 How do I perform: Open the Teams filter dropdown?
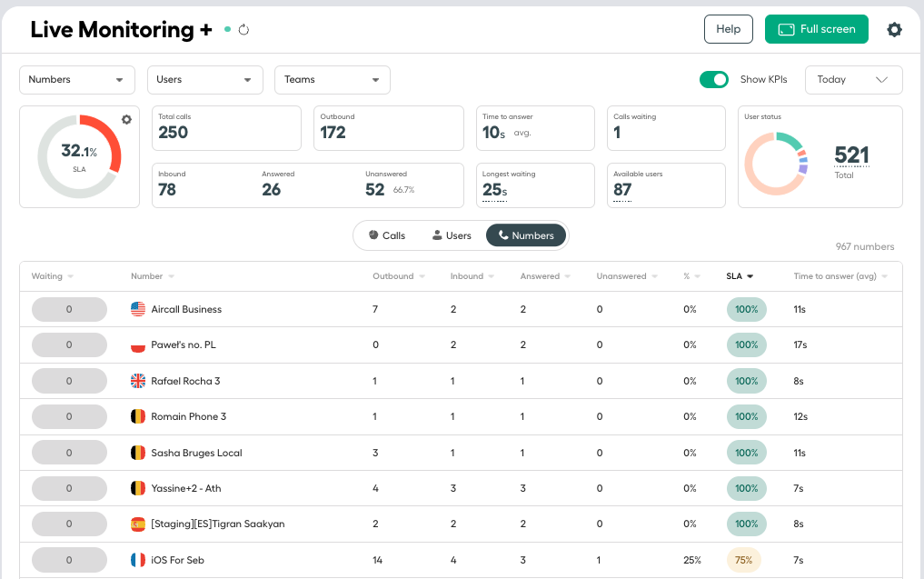point(333,80)
